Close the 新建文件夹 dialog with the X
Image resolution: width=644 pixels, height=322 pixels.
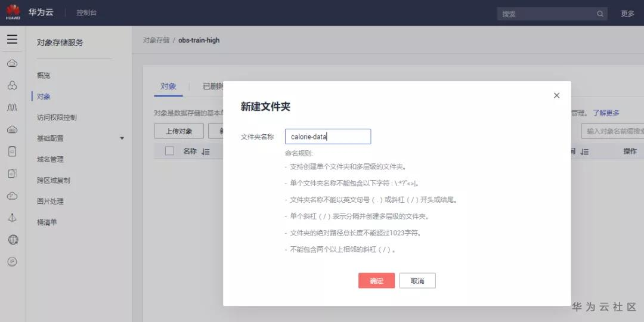(x=556, y=95)
